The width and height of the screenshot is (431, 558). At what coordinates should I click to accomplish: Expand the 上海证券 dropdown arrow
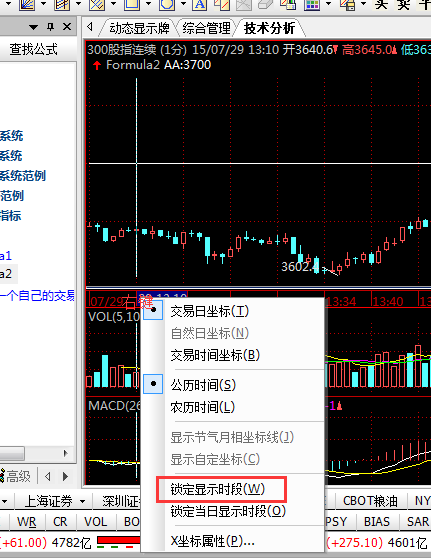pyautogui.click(x=82, y=501)
